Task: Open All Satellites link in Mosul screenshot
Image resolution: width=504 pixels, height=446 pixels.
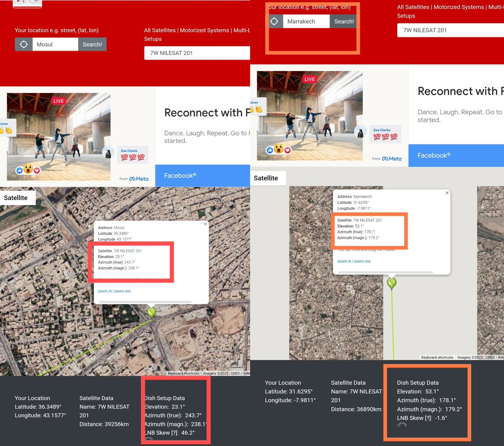Action: 160,30
